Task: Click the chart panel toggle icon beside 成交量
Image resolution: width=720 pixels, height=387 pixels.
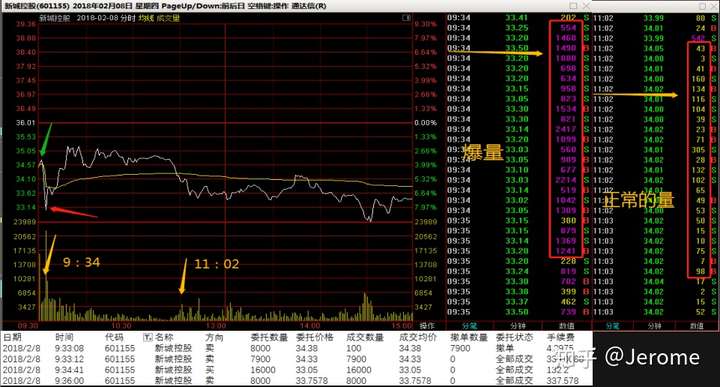Action: pos(406,18)
